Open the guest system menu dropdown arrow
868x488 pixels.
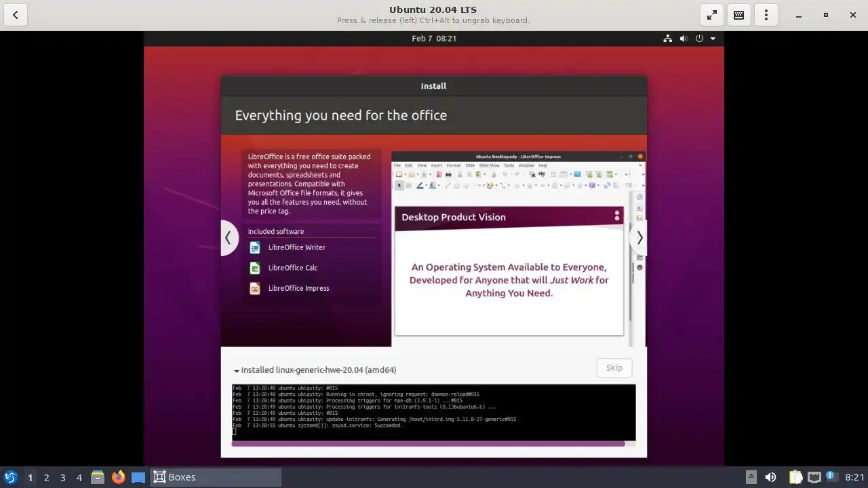pos(713,39)
